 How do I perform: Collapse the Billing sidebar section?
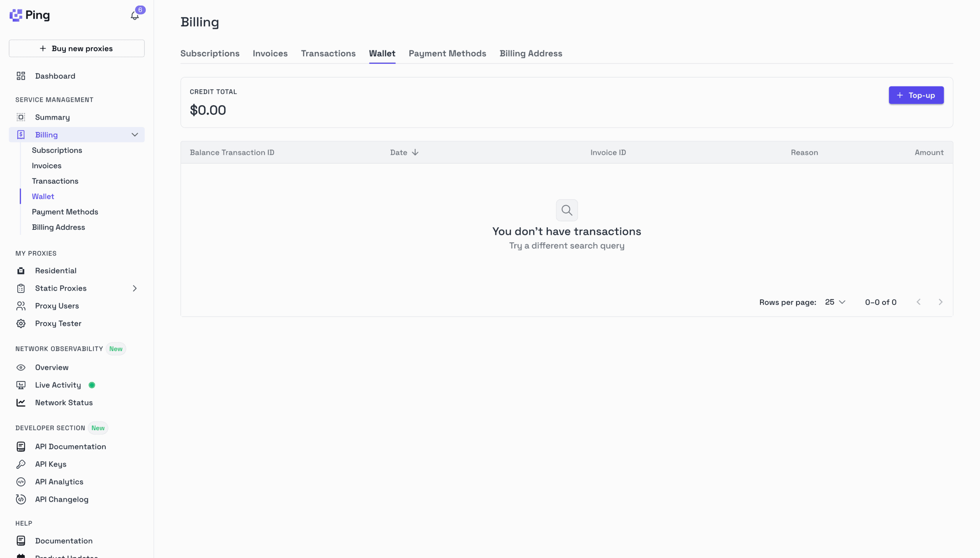coord(135,135)
